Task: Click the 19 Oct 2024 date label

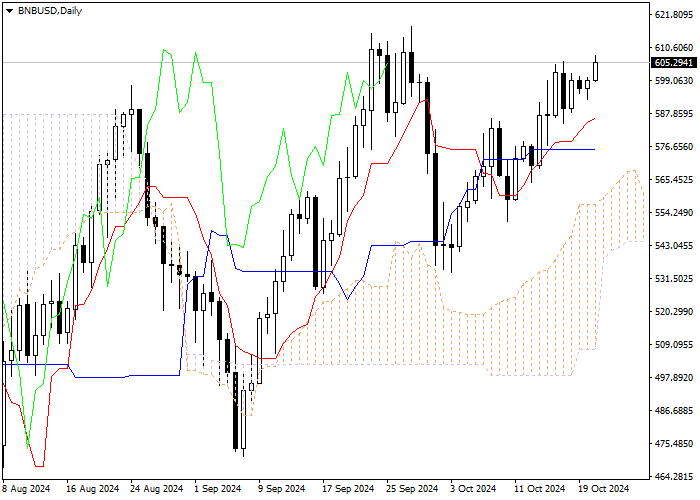Action: (x=604, y=489)
